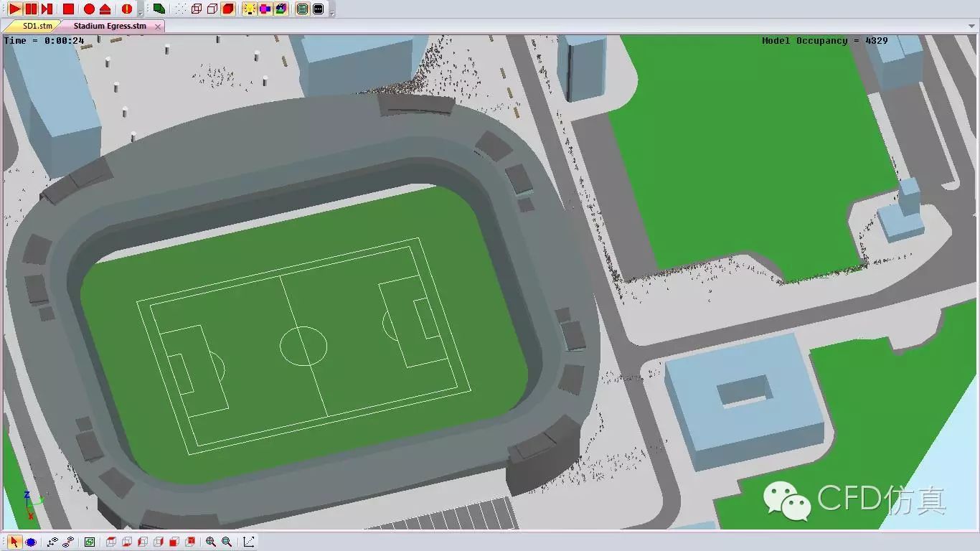
Task: Click the red exclamation warning icon
Action: [x=126, y=9]
